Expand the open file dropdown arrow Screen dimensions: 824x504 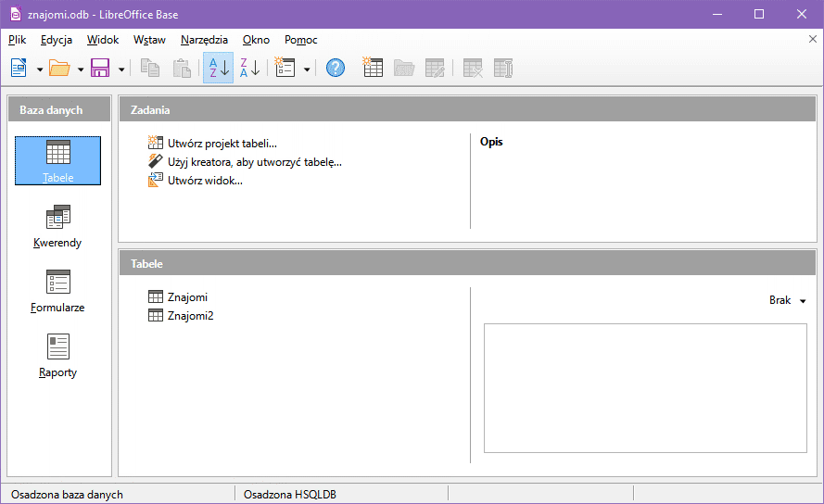(81, 69)
